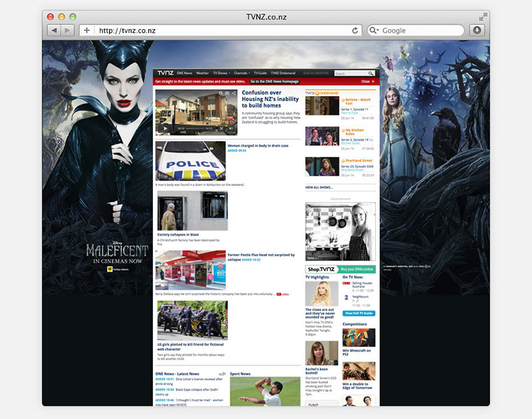Open the TV Guide menu item
532x419 pixels.
point(260,73)
